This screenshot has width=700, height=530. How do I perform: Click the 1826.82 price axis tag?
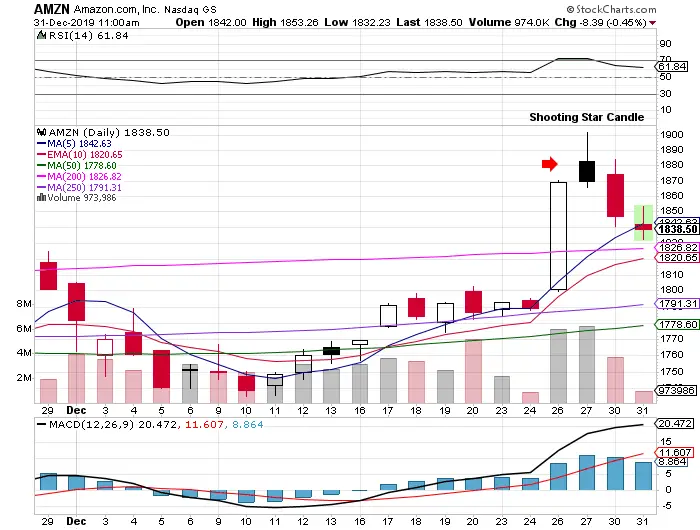point(678,248)
